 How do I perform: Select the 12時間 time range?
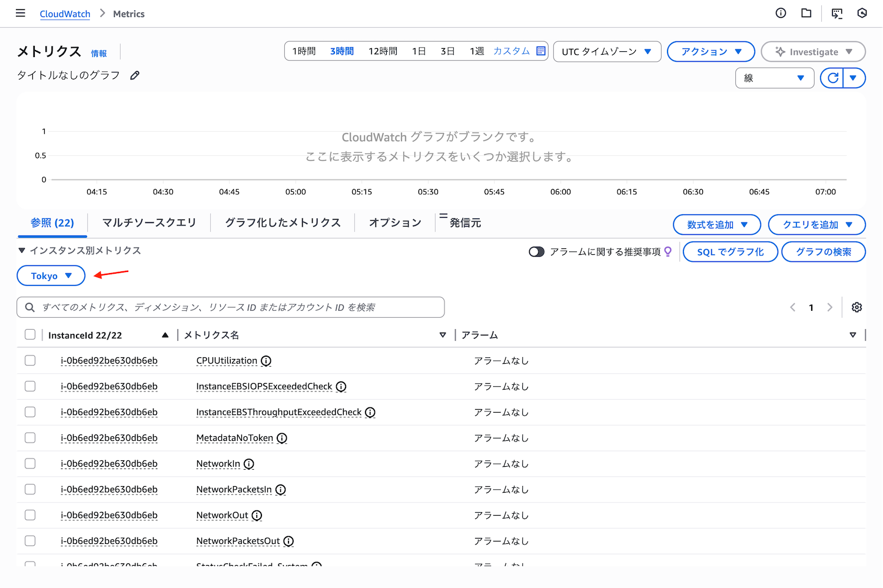point(383,51)
